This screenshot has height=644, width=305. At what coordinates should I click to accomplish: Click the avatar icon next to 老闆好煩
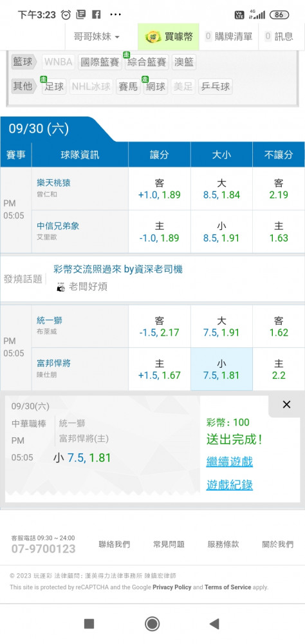click(x=60, y=287)
